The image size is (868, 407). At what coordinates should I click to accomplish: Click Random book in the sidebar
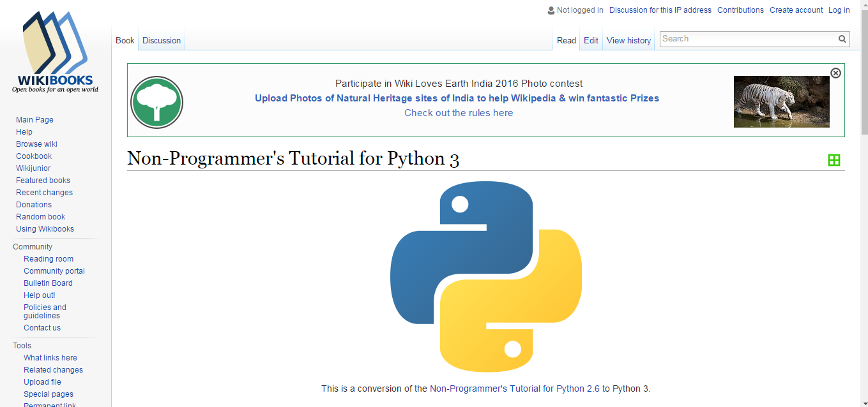click(40, 216)
